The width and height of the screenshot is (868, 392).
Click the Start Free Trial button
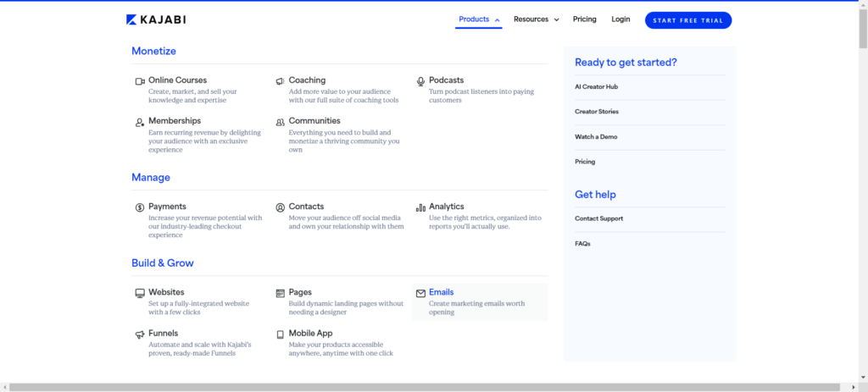(x=688, y=20)
